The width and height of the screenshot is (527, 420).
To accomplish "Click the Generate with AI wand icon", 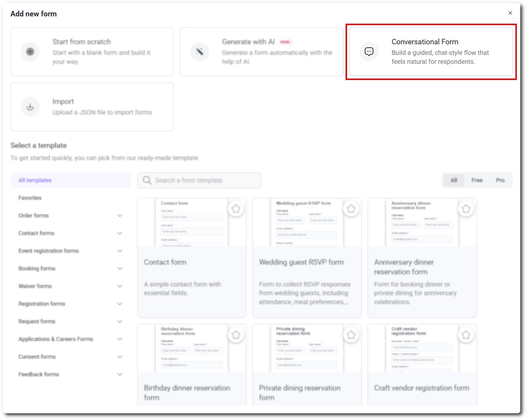I will point(200,51).
